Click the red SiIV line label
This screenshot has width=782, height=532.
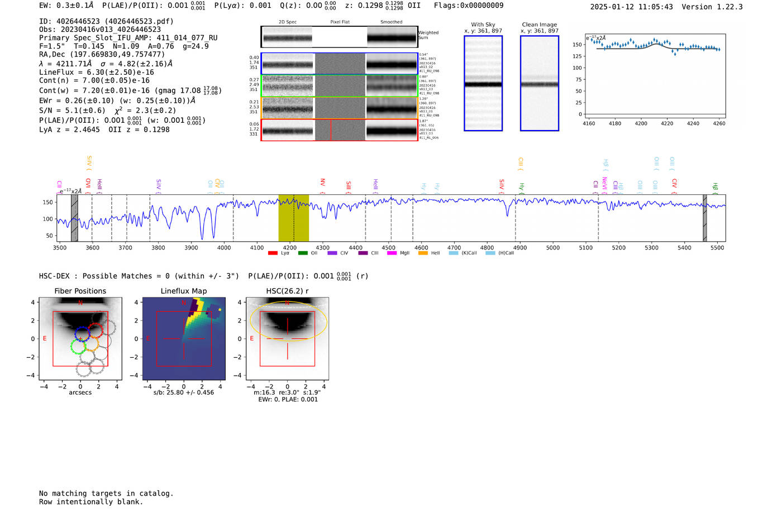tap(502, 186)
